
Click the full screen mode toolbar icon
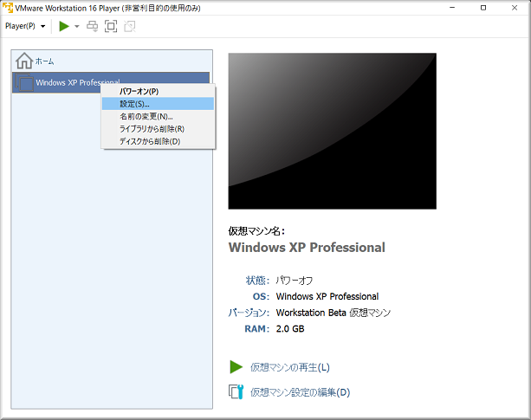click(111, 26)
